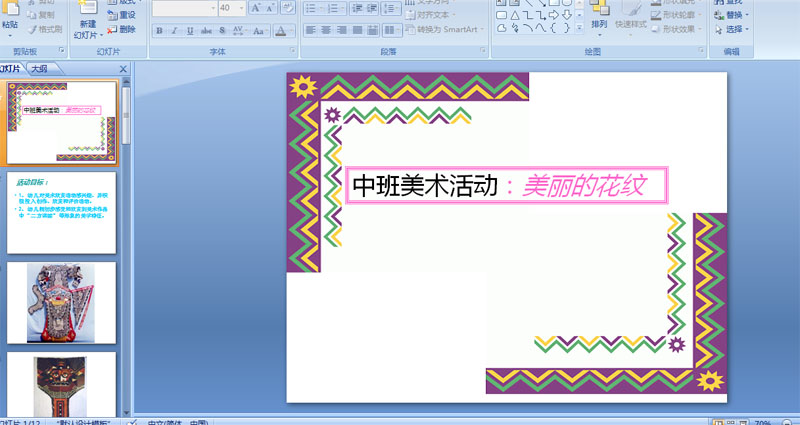Image resolution: width=800 pixels, height=425 pixels.
Task: Toggle center text alignment
Action: click(x=326, y=31)
